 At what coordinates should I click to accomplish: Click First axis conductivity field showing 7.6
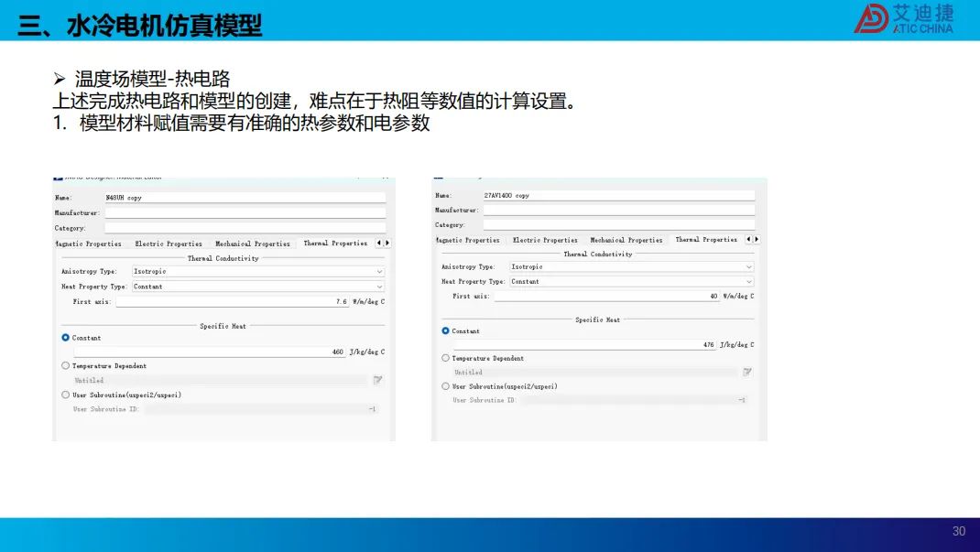[x=233, y=301]
